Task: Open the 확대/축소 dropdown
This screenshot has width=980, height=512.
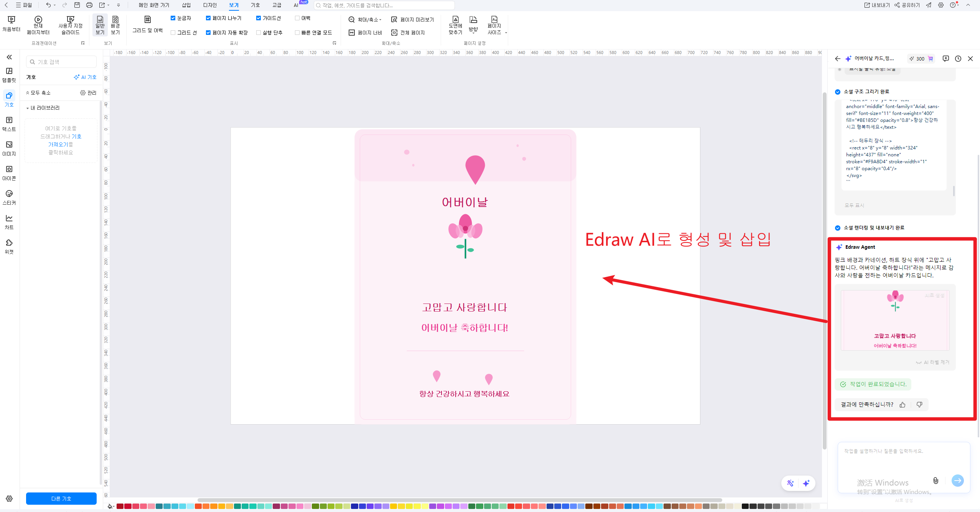Action: [x=379, y=20]
